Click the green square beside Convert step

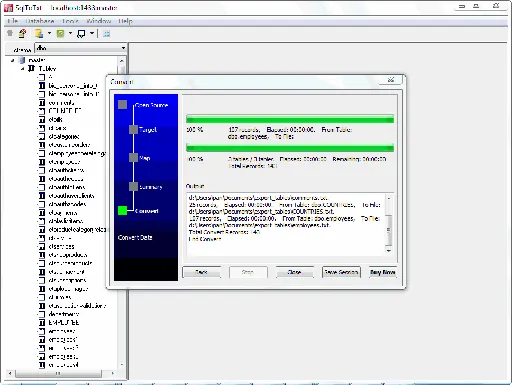point(122,210)
